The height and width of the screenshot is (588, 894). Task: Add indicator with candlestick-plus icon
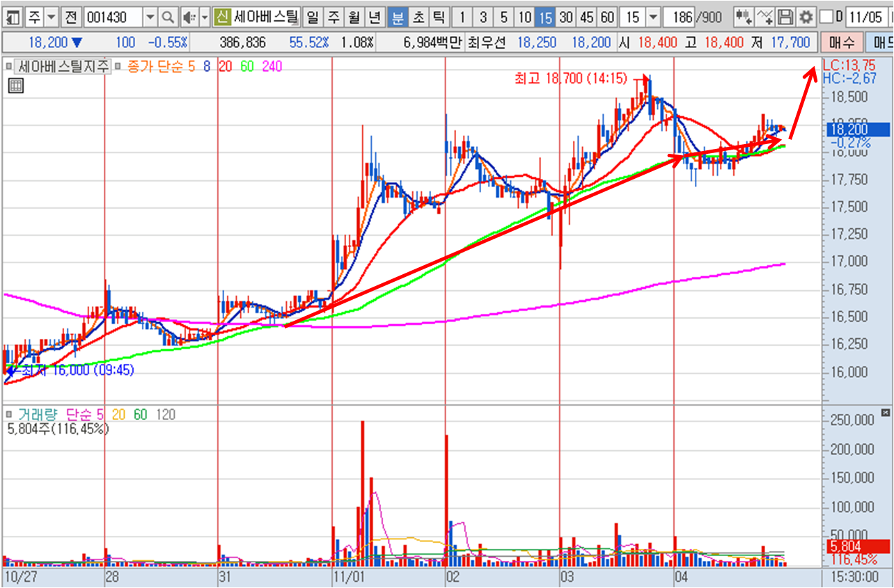coord(744,16)
